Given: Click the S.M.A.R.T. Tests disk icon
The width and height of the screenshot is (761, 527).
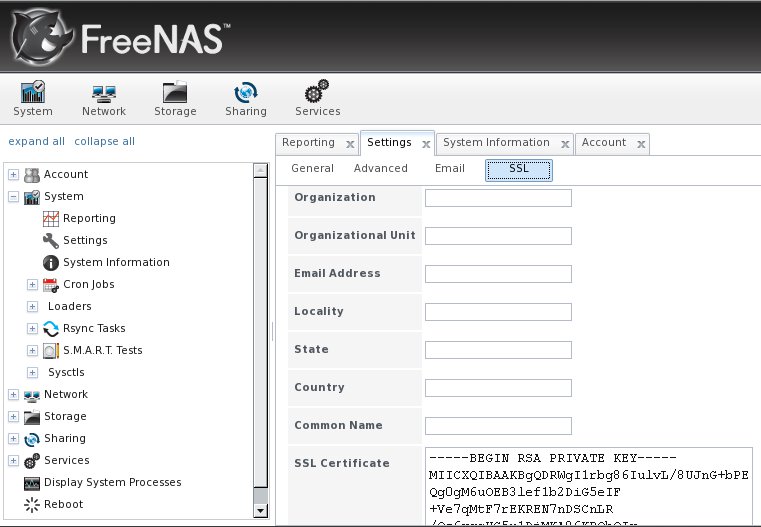Looking at the screenshot, I should point(51,350).
